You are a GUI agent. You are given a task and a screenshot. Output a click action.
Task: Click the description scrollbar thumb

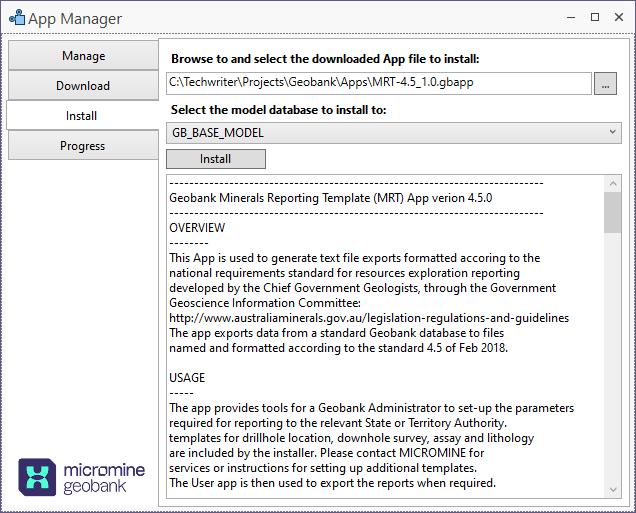click(x=612, y=212)
